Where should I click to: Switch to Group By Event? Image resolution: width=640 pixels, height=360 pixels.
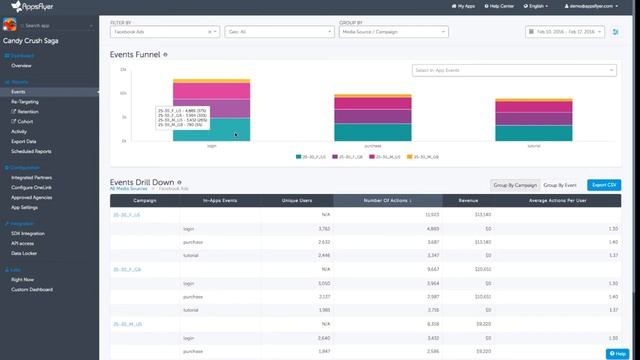560,185
